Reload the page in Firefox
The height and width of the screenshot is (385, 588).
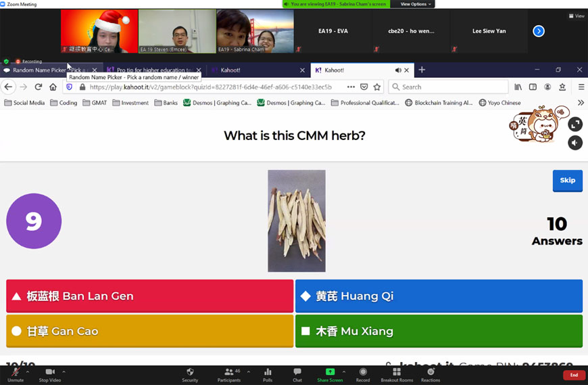coord(39,87)
